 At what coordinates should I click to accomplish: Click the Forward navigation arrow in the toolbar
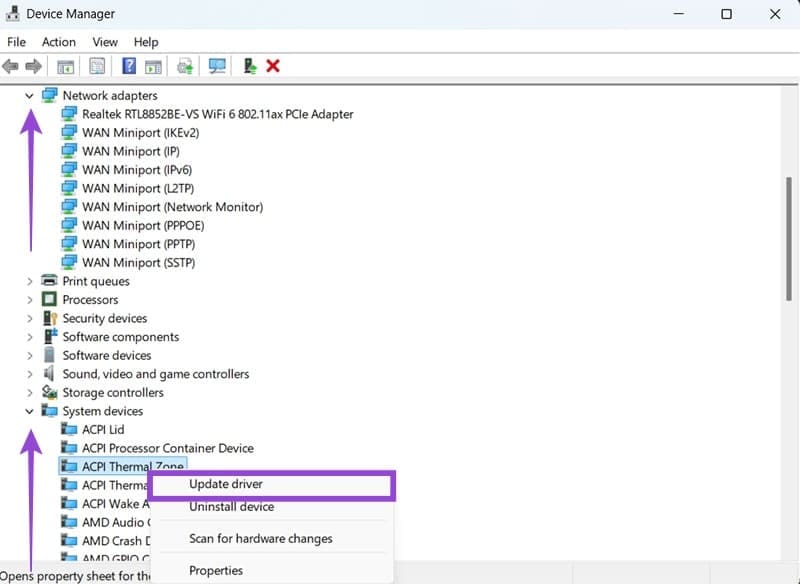tap(34, 66)
